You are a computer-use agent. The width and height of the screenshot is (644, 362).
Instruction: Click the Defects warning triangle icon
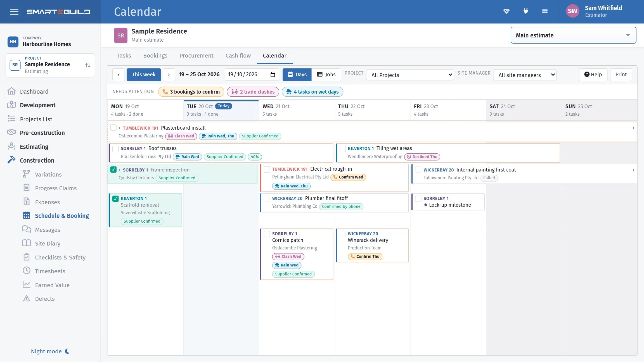(x=27, y=298)
